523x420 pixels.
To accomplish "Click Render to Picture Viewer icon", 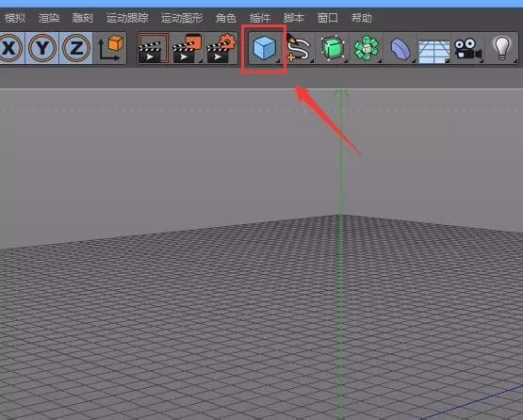I will coord(188,48).
